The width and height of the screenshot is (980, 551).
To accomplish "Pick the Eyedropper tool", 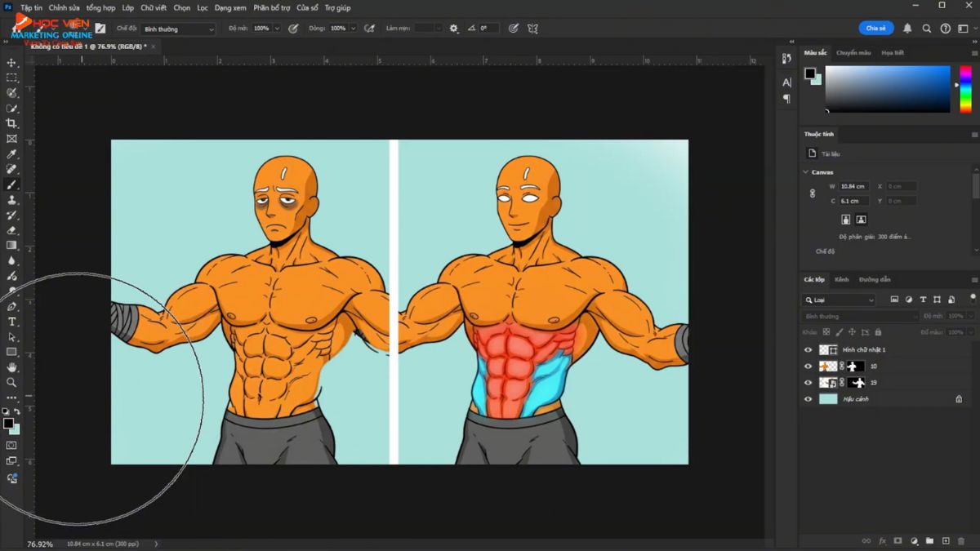I will [11, 153].
